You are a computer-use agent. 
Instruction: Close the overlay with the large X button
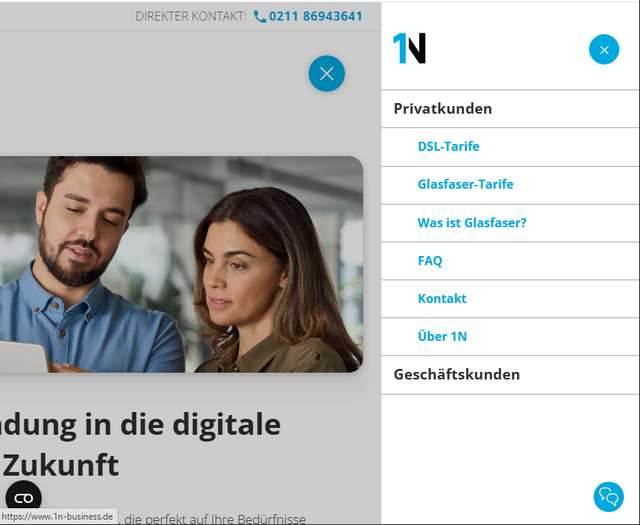click(x=327, y=74)
